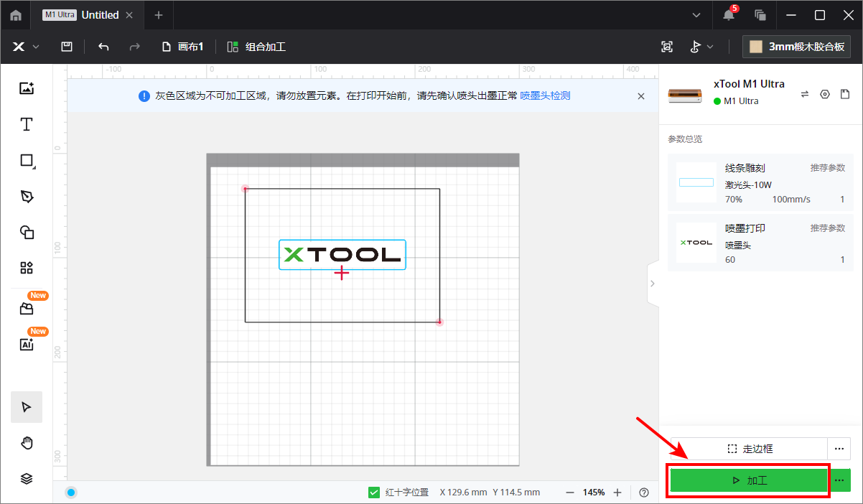
Task: Zoom in the canvas
Action: click(x=617, y=493)
